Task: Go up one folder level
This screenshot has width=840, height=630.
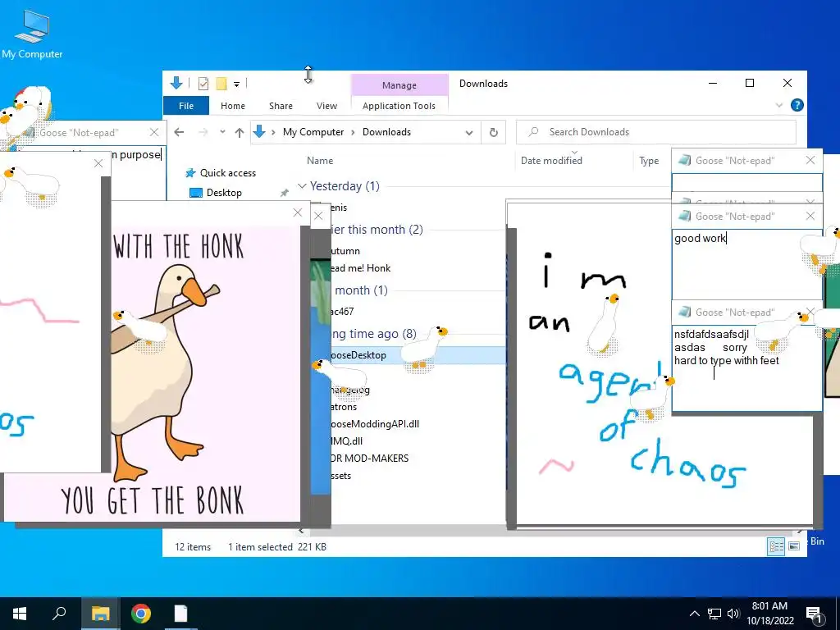Action: point(239,132)
